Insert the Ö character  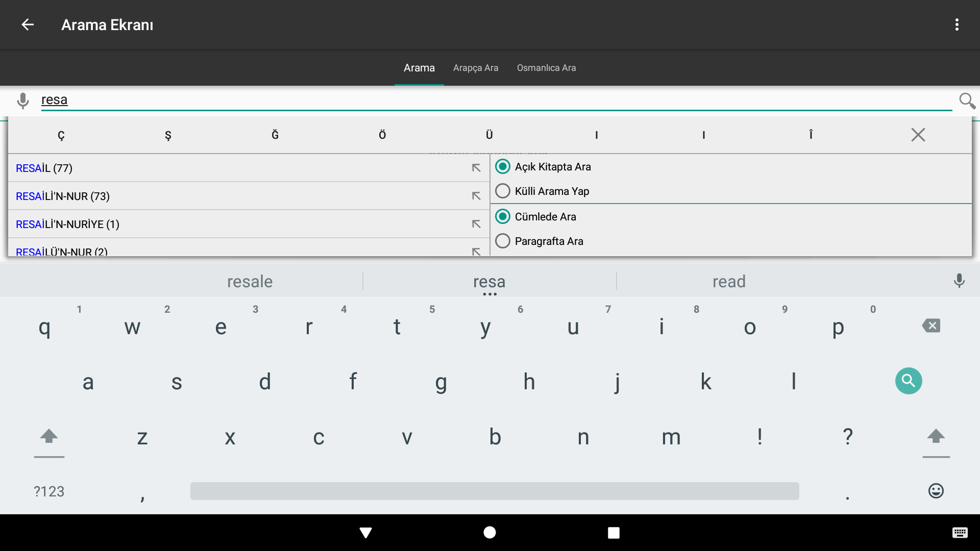pyautogui.click(x=382, y=135)
